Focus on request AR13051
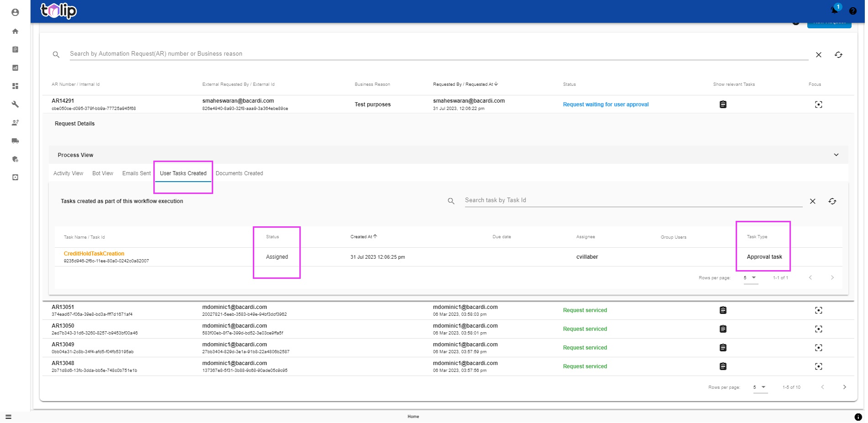 (x=819, y=310)
